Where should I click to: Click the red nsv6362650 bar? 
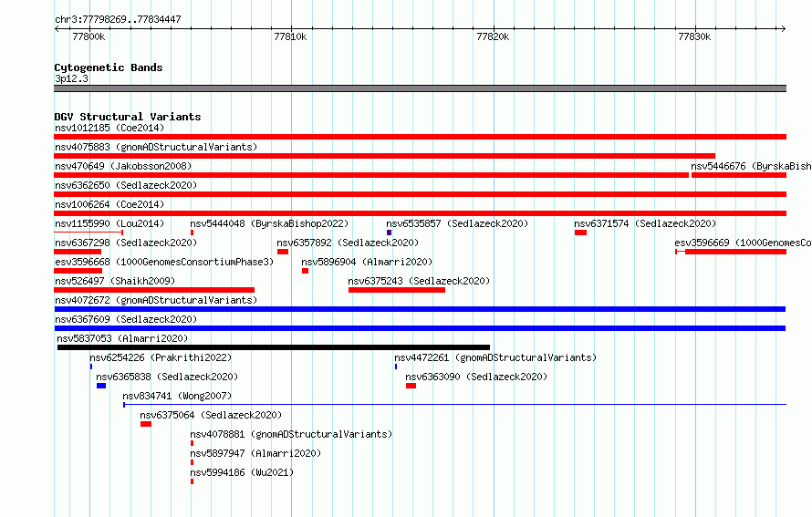pos(420,194)
